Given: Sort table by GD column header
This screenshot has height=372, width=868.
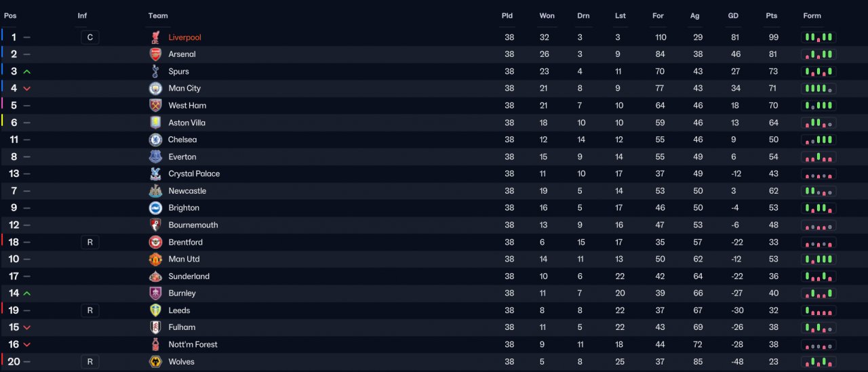Looking at the screenshot, I should tap(733, 16).
